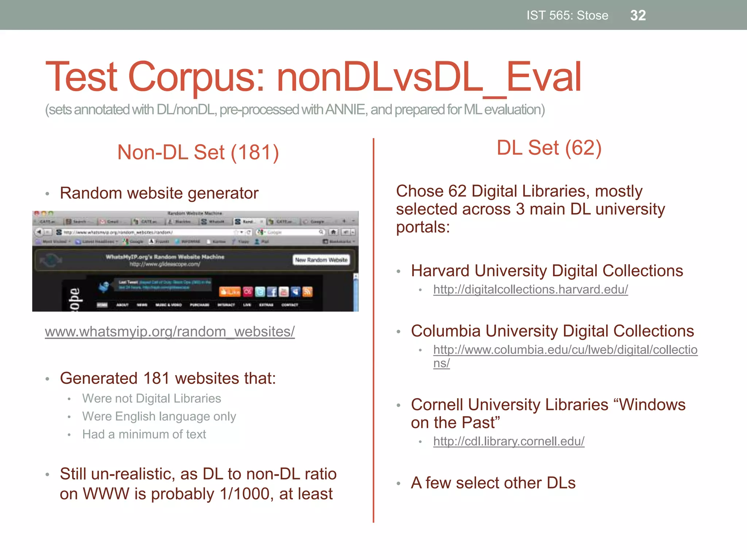747x560 pixels.
Task: Open the Latest Headlines bookmarks dropdown
Action: click(96, 241)
